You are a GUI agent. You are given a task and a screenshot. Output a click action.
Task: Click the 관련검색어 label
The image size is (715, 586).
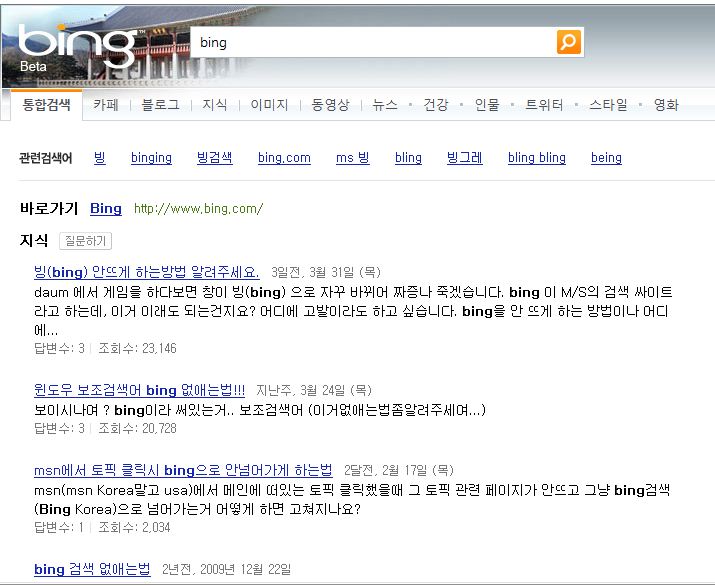coord(46,158)
